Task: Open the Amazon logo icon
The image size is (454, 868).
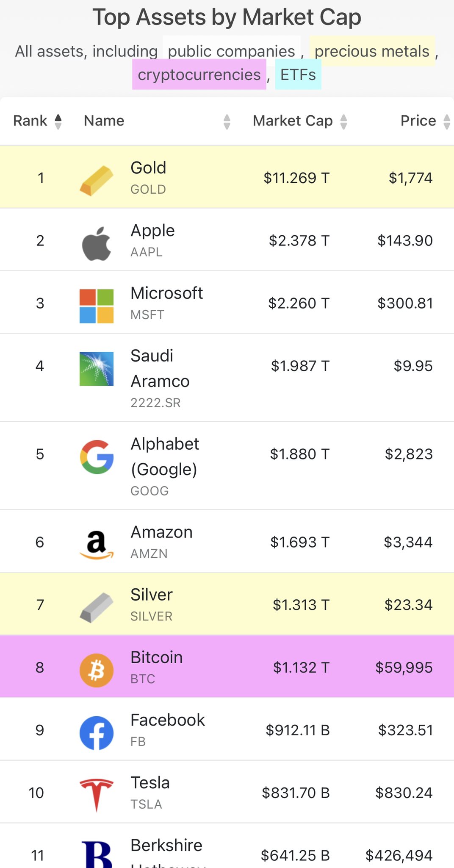Action: pyautogui.click(x=97, y=545)
